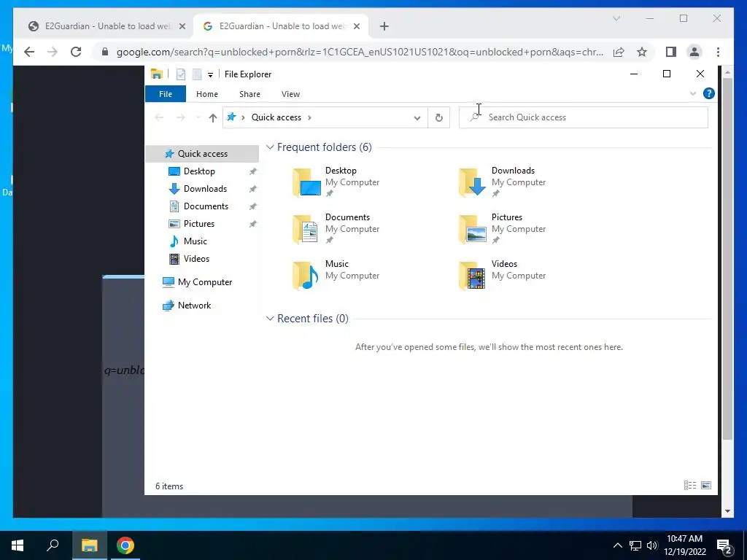747x560 pixels.
Task: Switch to the Home ribbon tab
Action: (x=206, y=94)
